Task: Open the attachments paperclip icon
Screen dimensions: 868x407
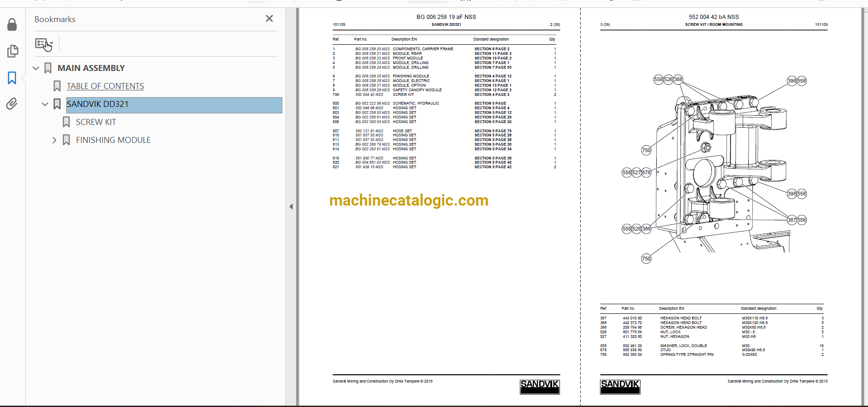Action: (x=12, y=104)
